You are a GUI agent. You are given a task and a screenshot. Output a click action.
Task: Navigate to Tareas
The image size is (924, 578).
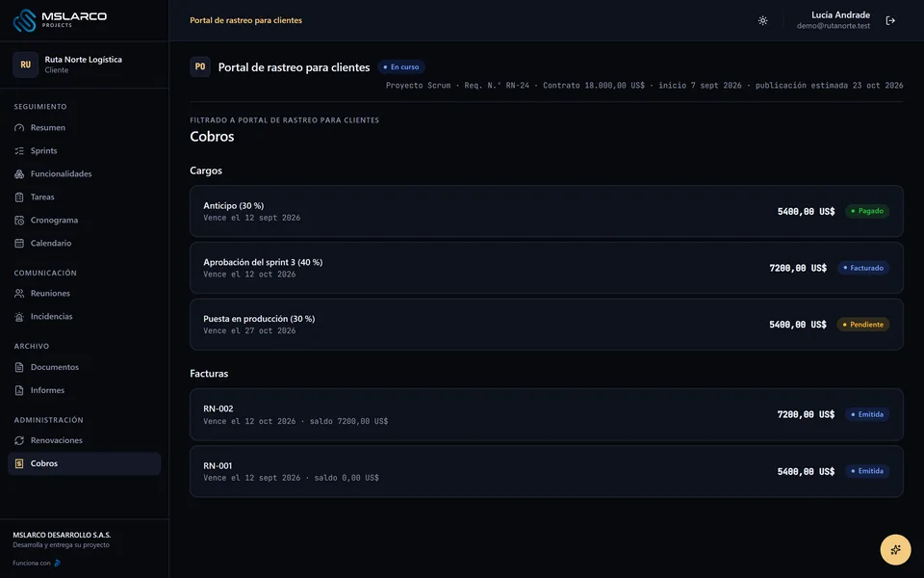click(85, 197)
